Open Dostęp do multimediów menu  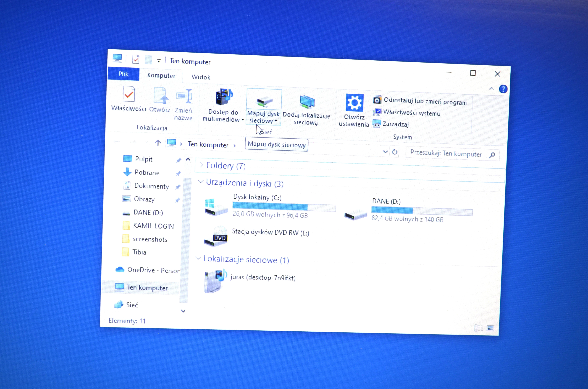(223, 106)
